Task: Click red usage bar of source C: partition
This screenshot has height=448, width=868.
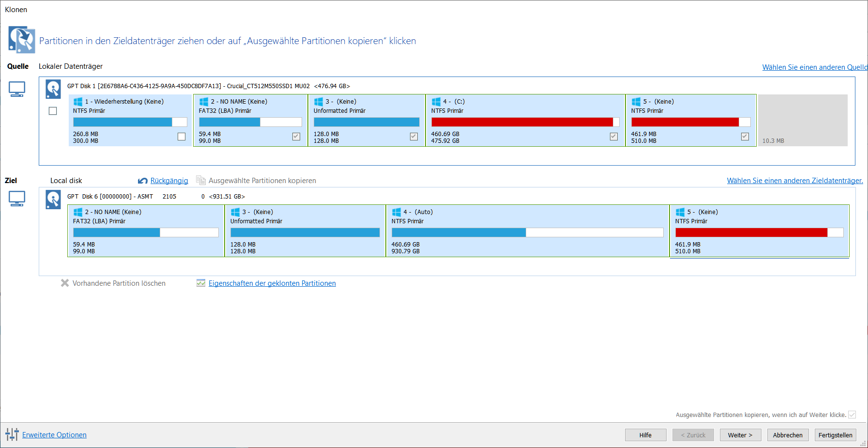Action: click(x=525, y=122)
